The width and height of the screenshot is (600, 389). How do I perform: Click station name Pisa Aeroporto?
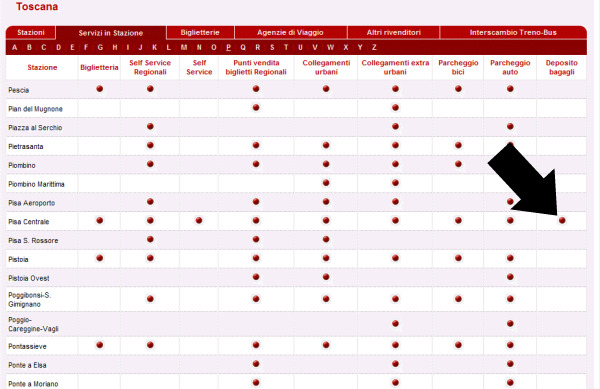pyautogui.click(x=32, y=203)
